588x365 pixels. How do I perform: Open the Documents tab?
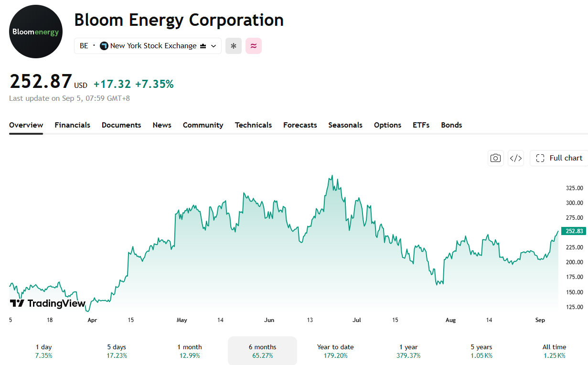coord(121,125)
